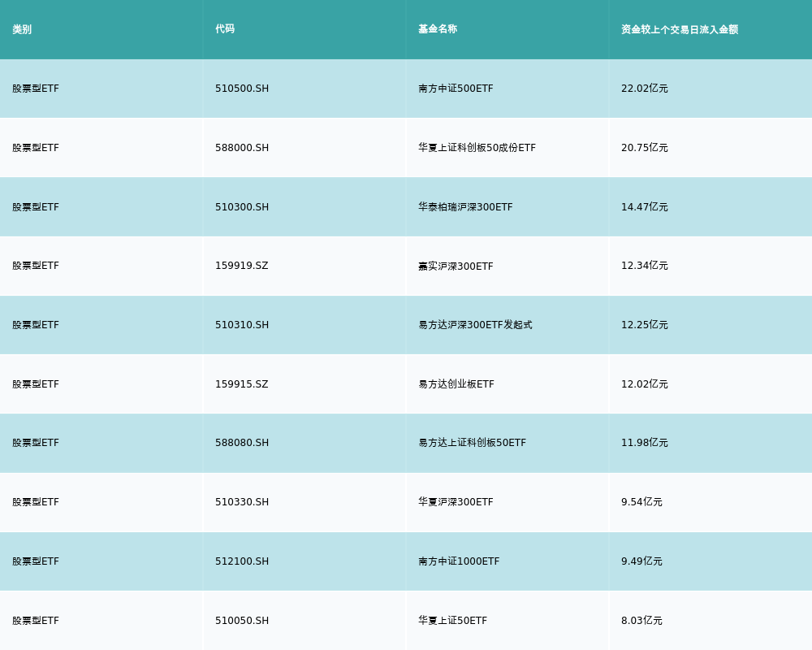Image resolution: width=812 pixels, height=650 pixels.
Task: Select 南方中证1000ETF fund name
Action: click(459, 561)
